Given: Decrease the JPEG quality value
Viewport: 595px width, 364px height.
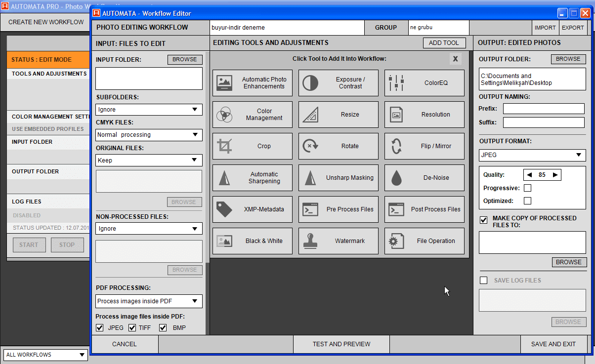Looking at the screenshot, I should click(529, 175).
